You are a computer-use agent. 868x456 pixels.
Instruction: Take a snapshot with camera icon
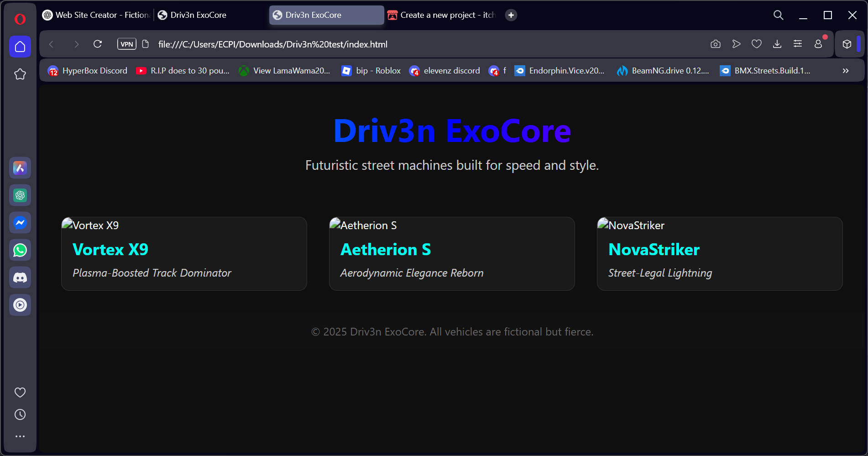click(x=716, y=44)
